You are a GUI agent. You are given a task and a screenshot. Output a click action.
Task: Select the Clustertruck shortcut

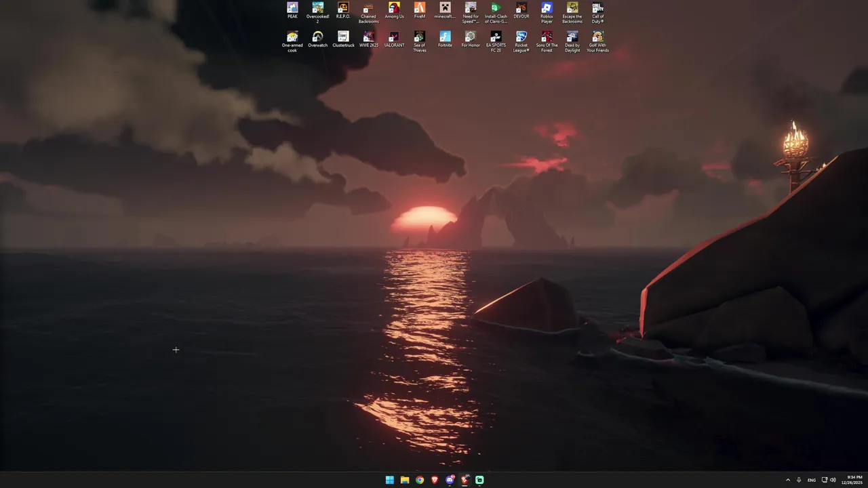pyautogui.click(x=343, y=39)
